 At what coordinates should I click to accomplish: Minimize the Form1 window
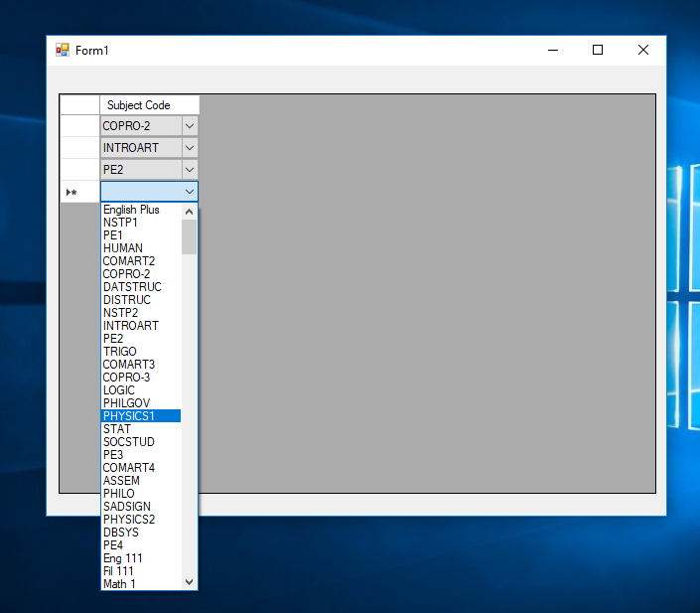pyautogui.click(x=553, y=50)
